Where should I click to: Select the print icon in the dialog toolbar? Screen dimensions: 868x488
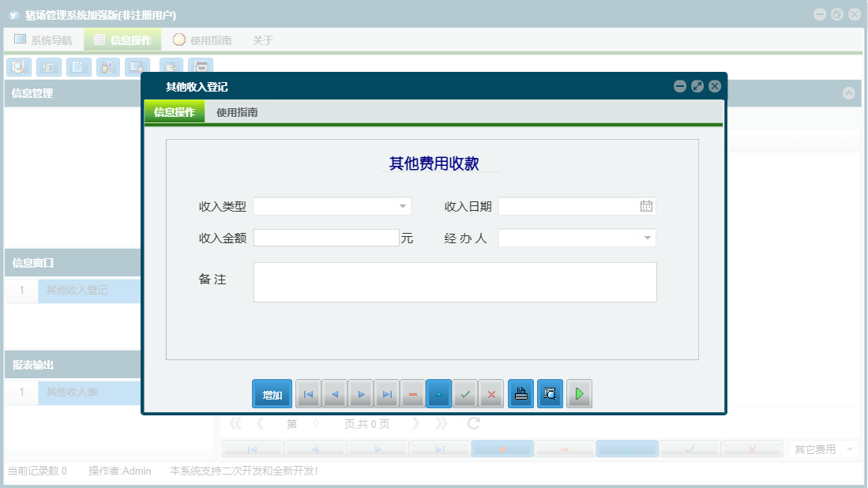click(x=520, y=393)
